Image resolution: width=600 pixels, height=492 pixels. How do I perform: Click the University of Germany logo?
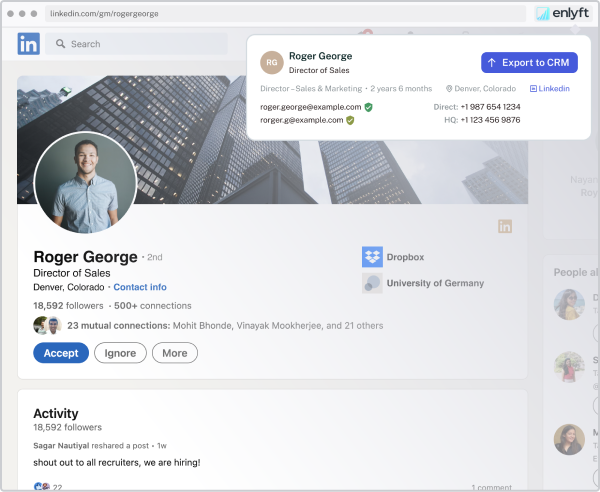pos(372,283)
